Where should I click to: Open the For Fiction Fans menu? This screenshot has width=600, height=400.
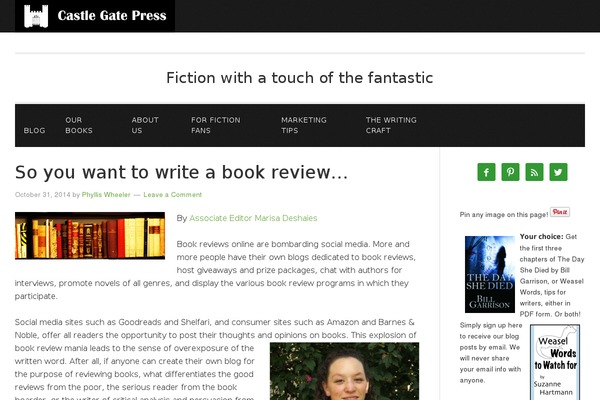point(216,125)
